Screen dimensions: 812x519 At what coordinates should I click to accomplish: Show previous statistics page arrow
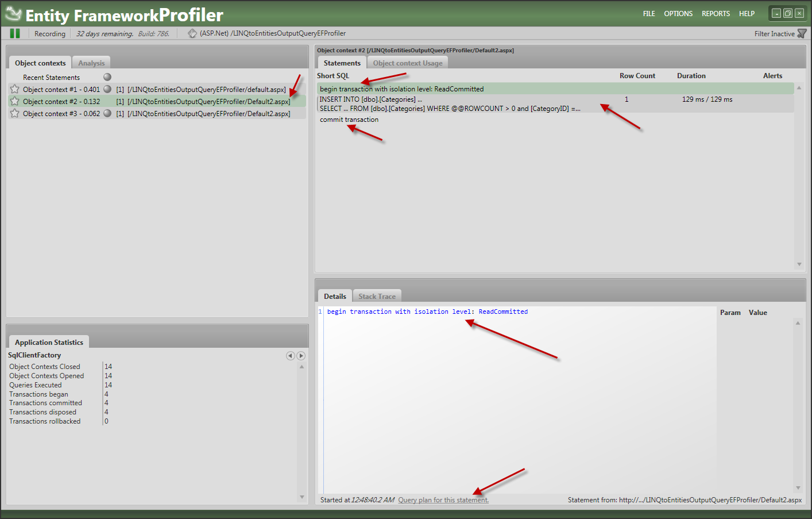tap(291, 356)
